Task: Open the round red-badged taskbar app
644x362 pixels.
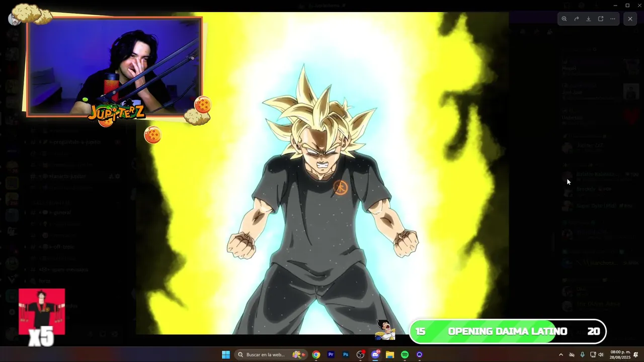Action: [360, 354]
